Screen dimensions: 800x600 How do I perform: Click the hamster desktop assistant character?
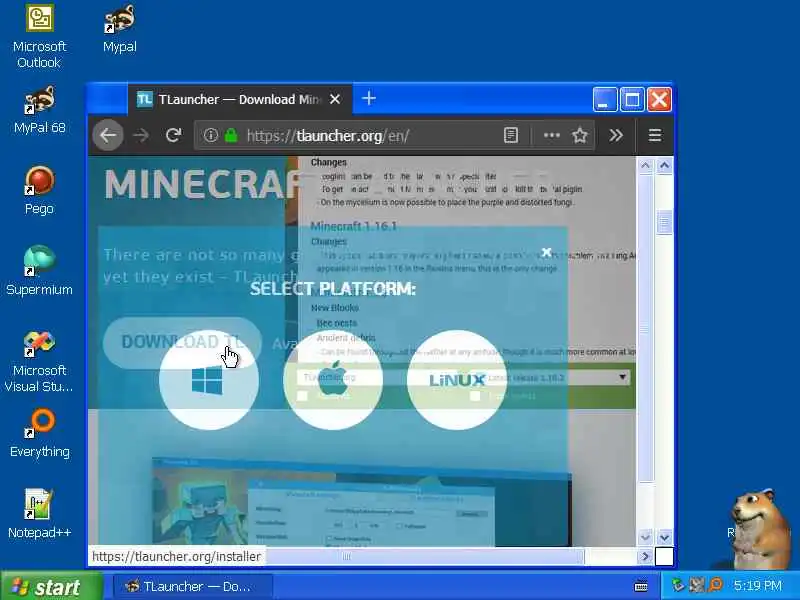(759, 528)
